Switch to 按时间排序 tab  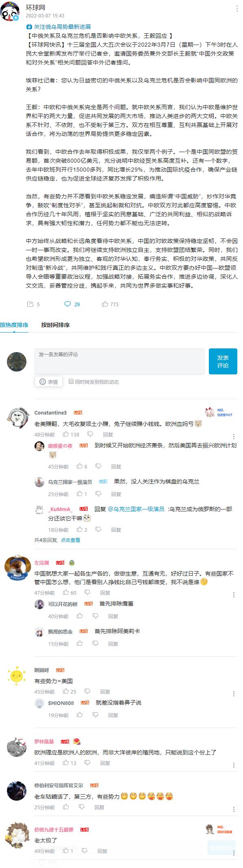55,325
